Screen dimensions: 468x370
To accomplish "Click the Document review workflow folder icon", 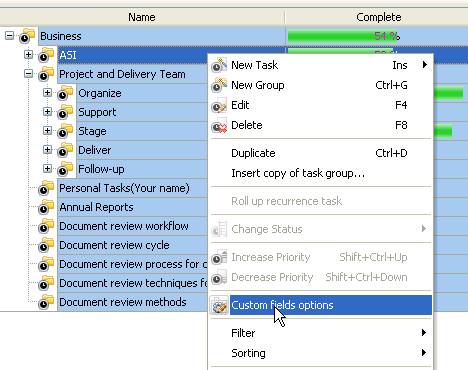I will [46, 226].
